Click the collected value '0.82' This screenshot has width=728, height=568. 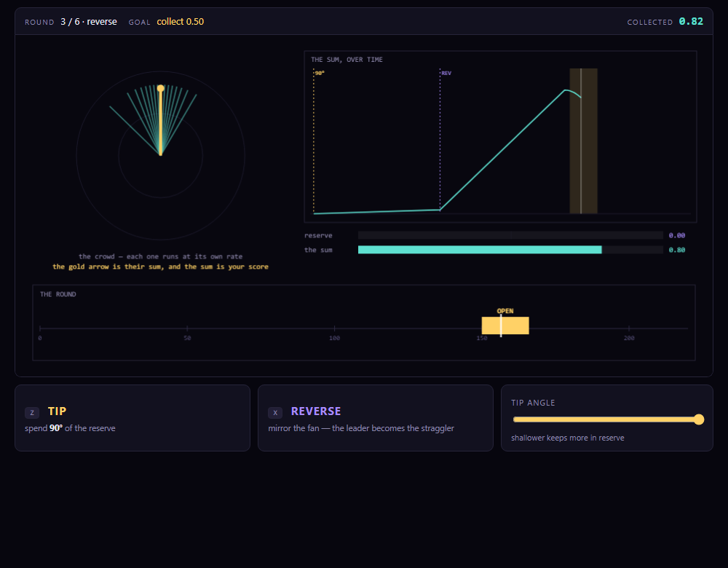[x=691, y=21]
